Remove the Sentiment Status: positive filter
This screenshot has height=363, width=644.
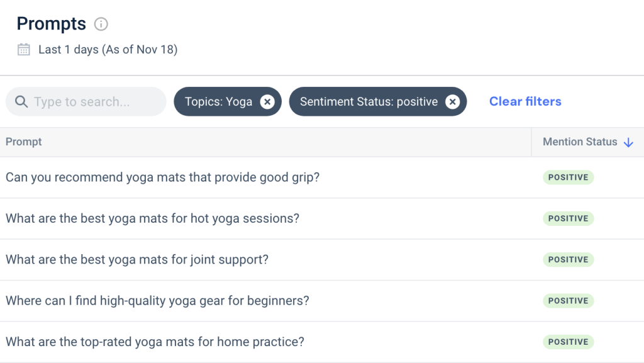point(452,102)
